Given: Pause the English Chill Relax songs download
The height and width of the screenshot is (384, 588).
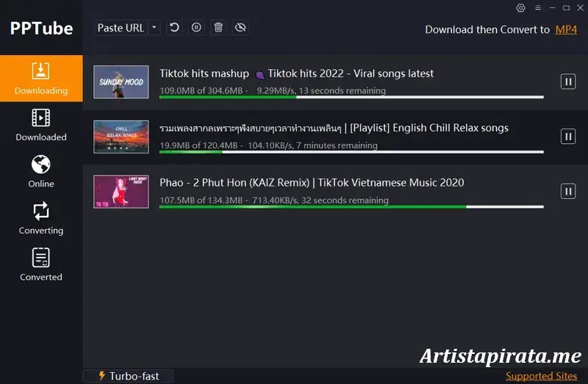Looking at the screenshot, I should 568,137.
